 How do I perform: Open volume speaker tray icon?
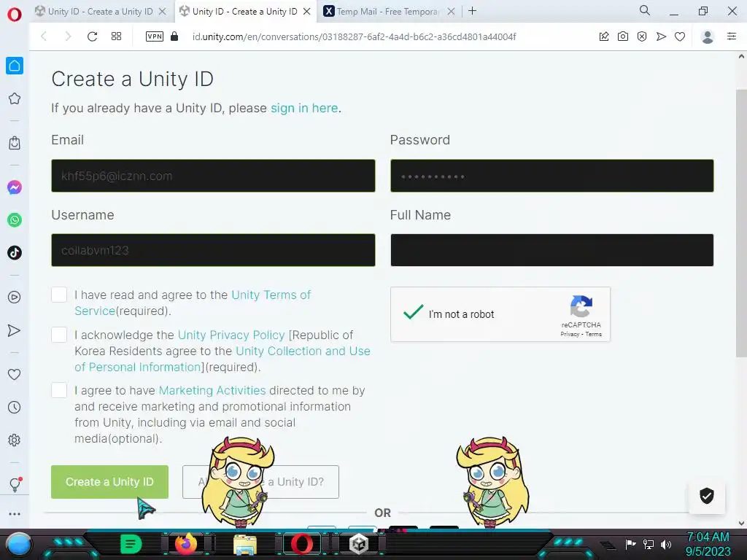[666, 544]
